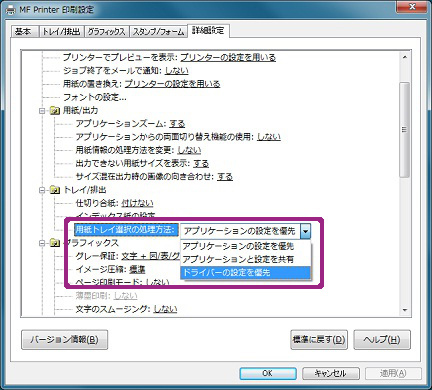Click the トレイ/排出 folder icon in tree
This screenshot has width=432, height=390.
tap(55, 190)
